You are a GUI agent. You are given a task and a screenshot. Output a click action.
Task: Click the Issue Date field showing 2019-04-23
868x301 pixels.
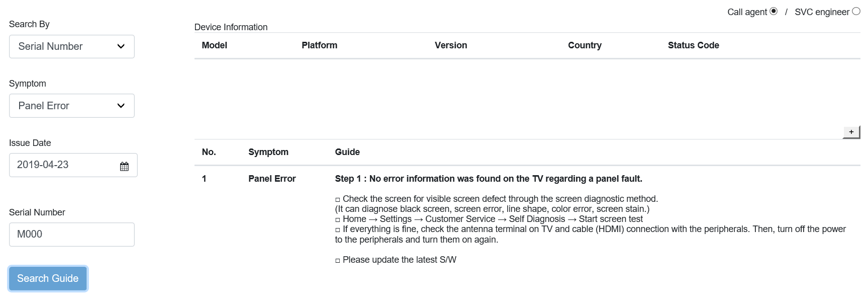(73, 165)
